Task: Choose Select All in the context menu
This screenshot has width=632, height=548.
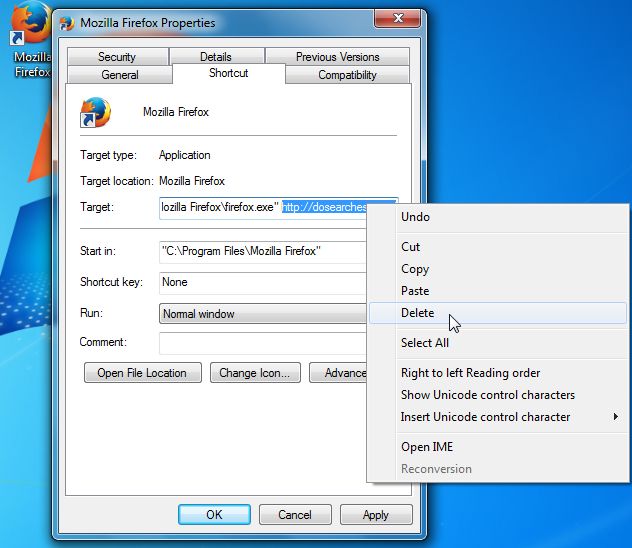Action: [x=498, y=343]
